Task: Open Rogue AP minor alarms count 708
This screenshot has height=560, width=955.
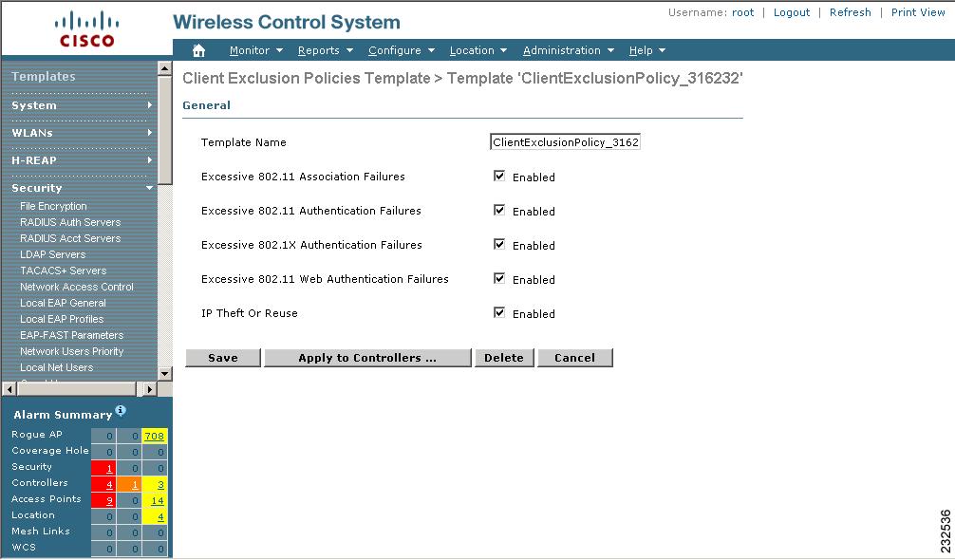Action: point(154,436)
